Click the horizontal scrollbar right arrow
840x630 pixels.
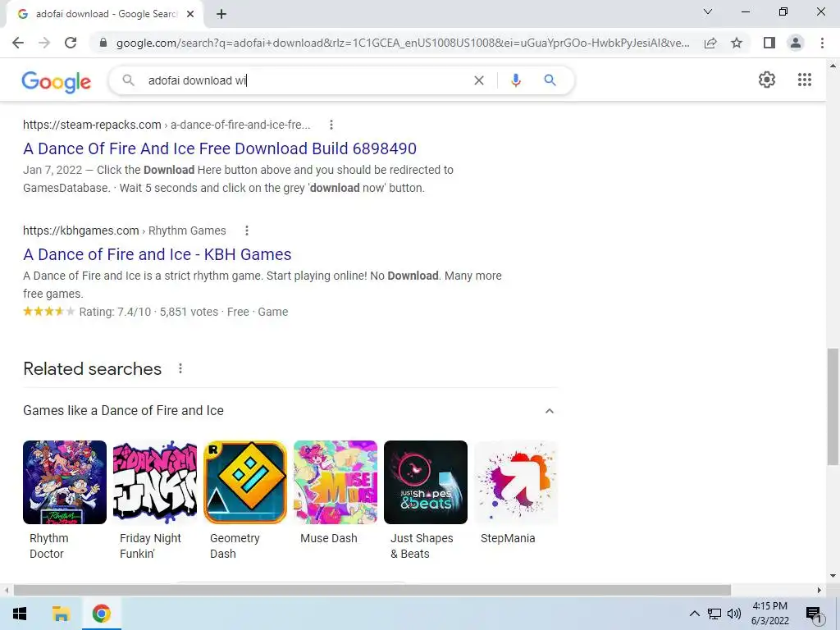tap(819, 590)
